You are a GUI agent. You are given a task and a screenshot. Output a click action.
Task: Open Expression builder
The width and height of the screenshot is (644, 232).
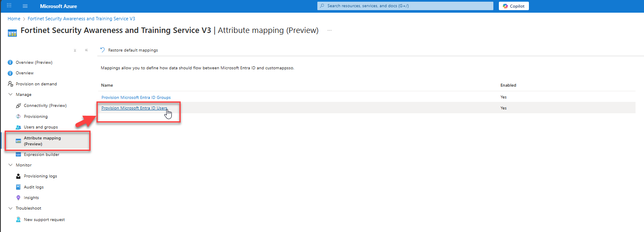[41, 155]
